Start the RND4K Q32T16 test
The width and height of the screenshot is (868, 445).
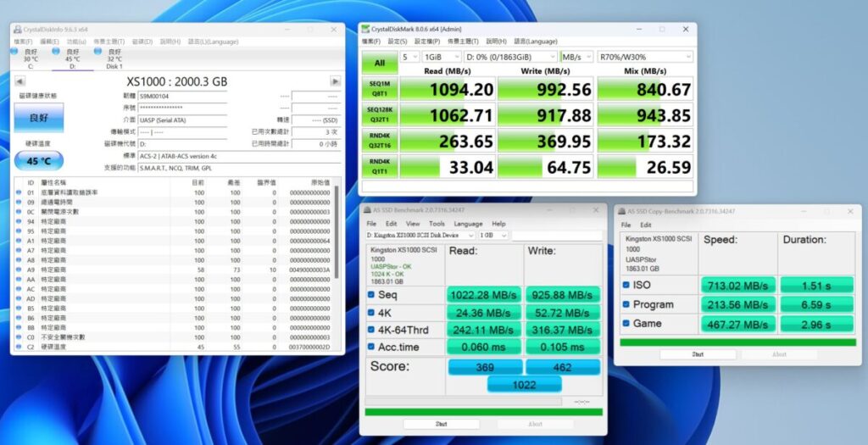pos(379,142)
